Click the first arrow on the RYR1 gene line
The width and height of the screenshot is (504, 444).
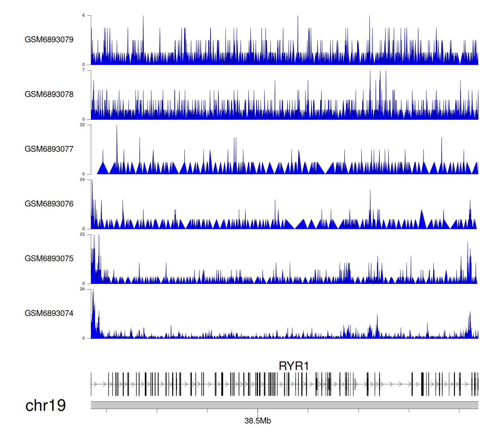(x=95, y=384)
